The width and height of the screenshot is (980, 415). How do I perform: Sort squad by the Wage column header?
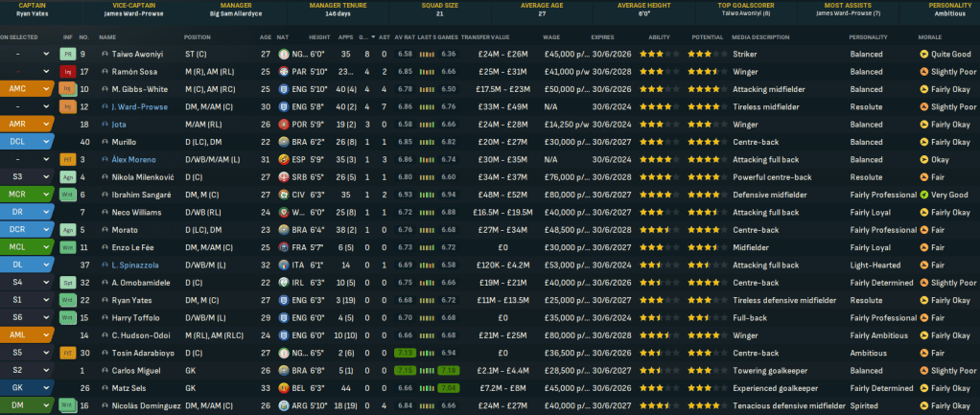click(x=552, y=36)
